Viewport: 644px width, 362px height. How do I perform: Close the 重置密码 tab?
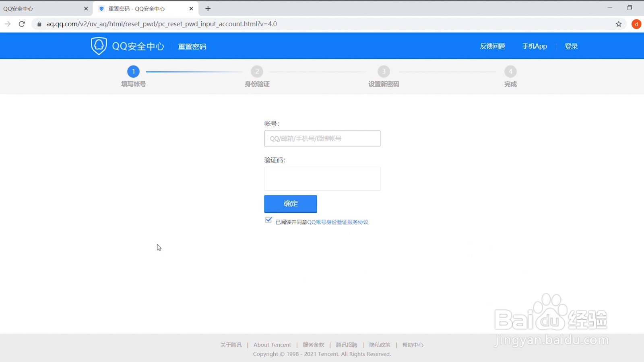[x=191, y=8]
